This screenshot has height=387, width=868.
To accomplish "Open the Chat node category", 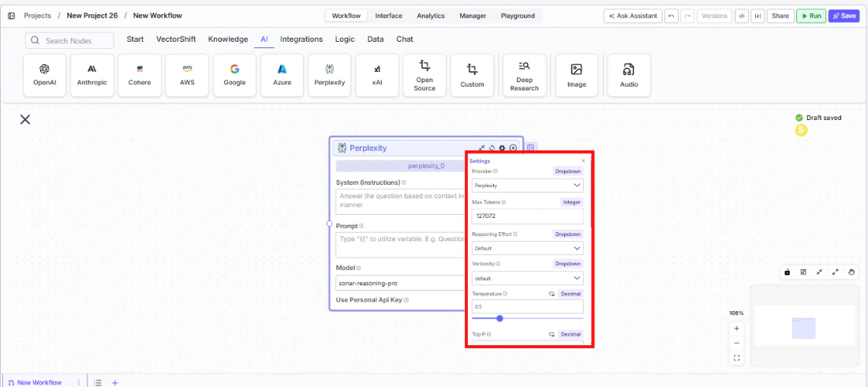I will 405,39.
